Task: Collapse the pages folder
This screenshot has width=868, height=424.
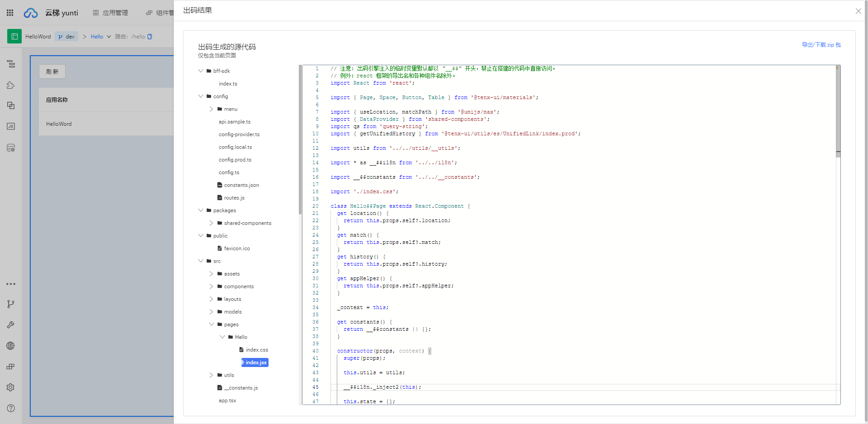Action: (211, 324)
